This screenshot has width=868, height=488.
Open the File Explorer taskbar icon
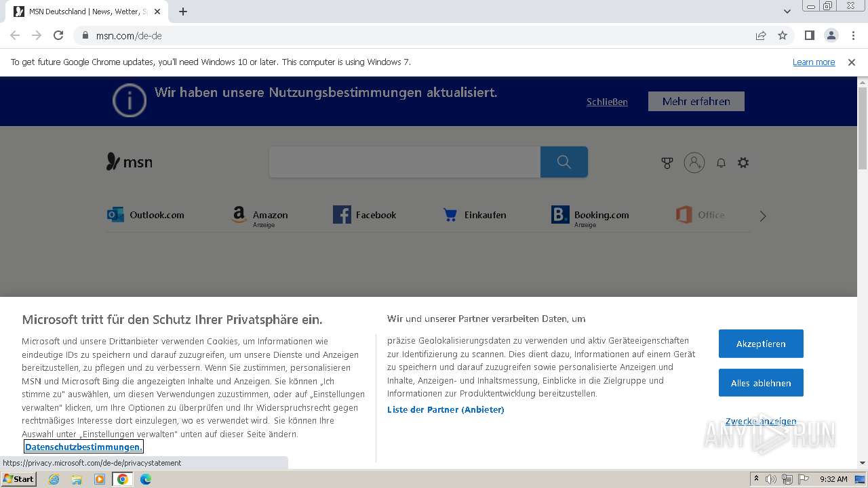point(77,479)
